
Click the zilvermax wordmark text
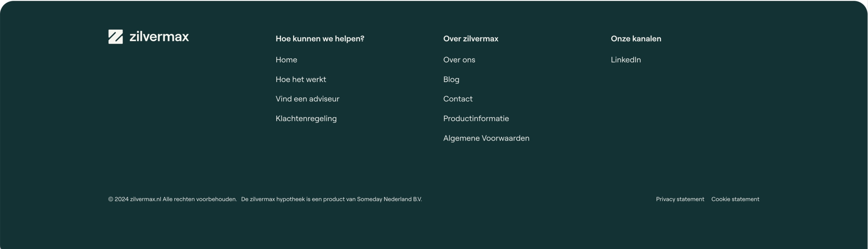click(x=159, y=37)
